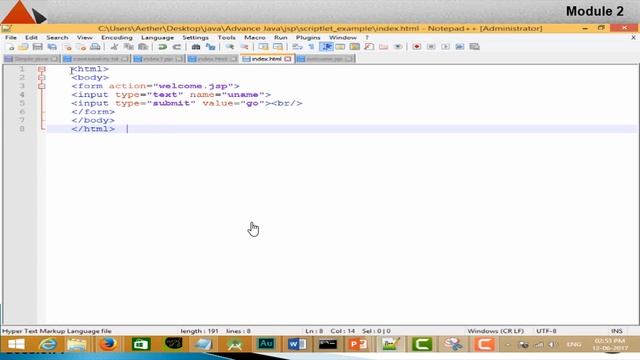This screenshot has width=640, height=360.
Task: Click the macro Playback icon
Action: pyautogui.click(x=445, y=47)
